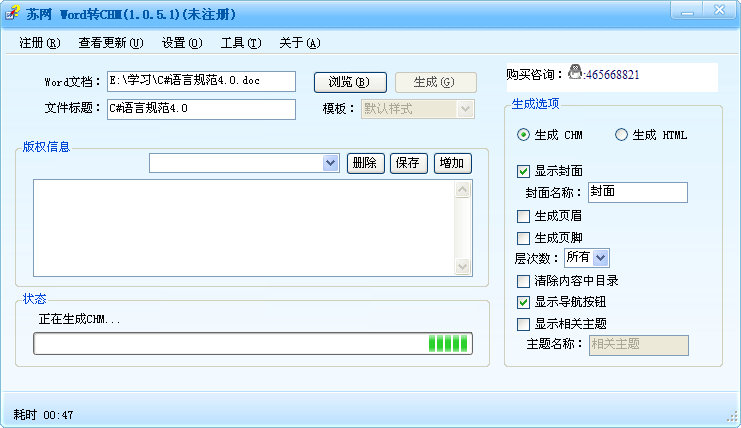The height and width of the screenshot is (428, 741).
Task: Click the window resize grip corner
Action: (732, 417)
